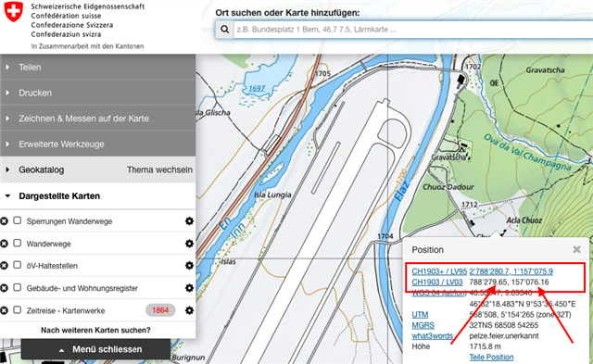Click Chuoz Dadour label on map
Viewport: 593px width, 364px height.
point(448,187)
